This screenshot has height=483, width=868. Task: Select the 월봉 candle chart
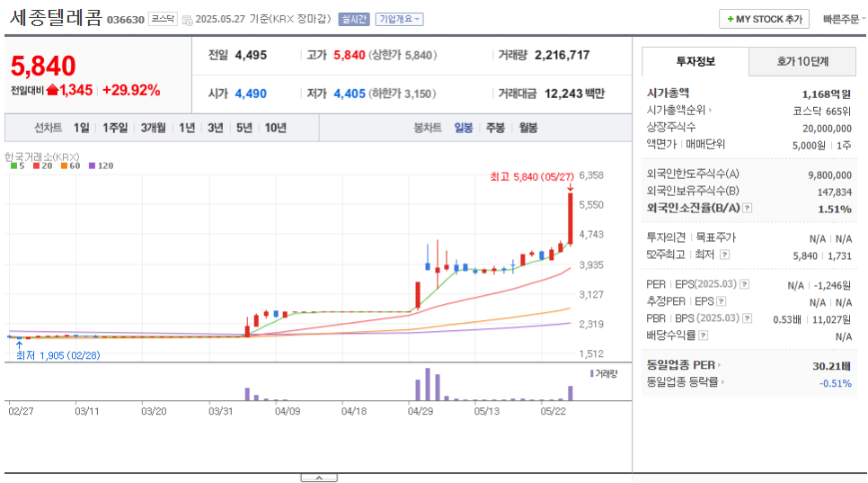(528, 128)
